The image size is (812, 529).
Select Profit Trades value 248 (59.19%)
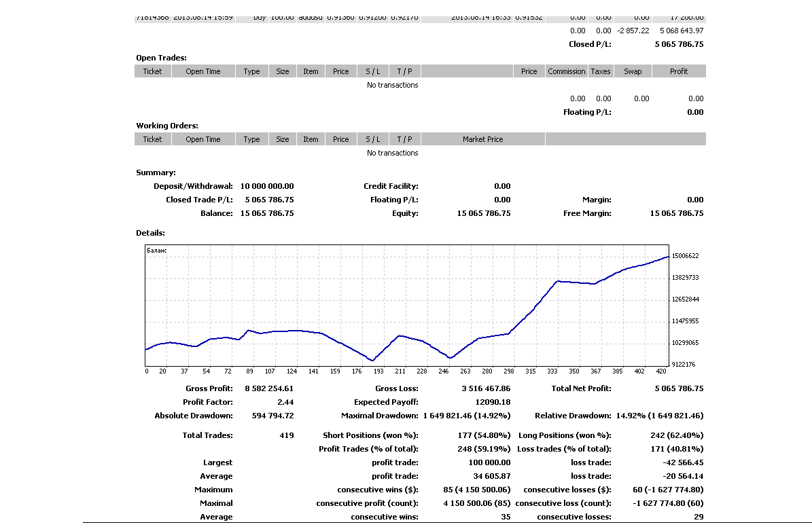tap(484, 449)
